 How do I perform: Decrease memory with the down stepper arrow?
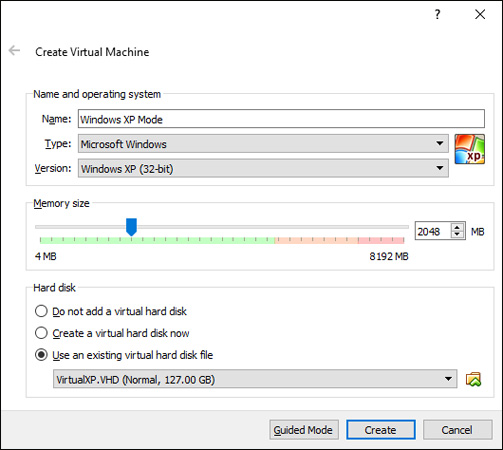tap(457, 234)
